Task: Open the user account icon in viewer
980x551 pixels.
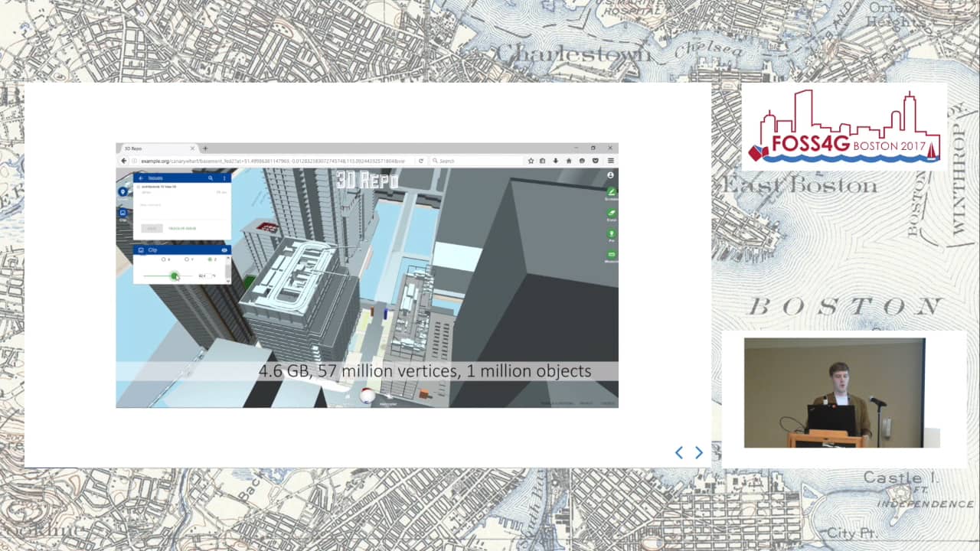Action: coord(610,175)
